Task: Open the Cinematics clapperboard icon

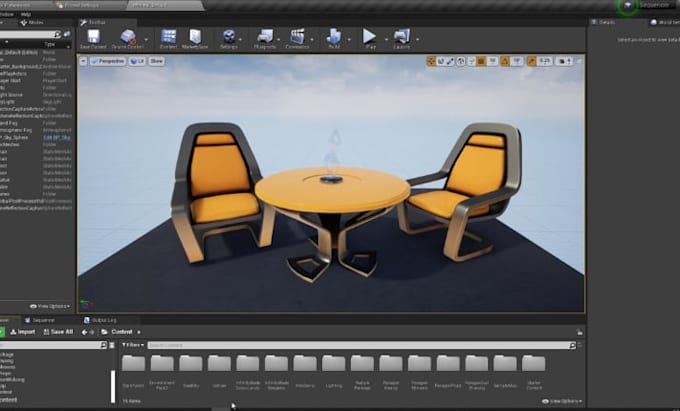Action: point(298,37)
